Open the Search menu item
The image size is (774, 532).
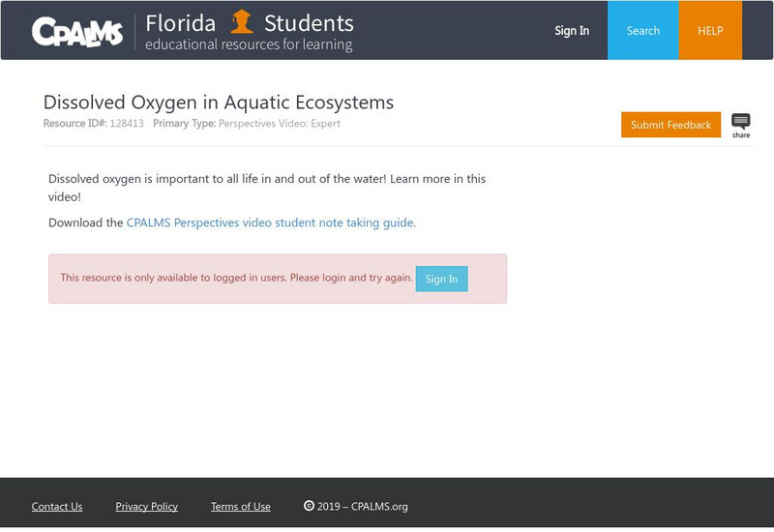tap(642, 31)
